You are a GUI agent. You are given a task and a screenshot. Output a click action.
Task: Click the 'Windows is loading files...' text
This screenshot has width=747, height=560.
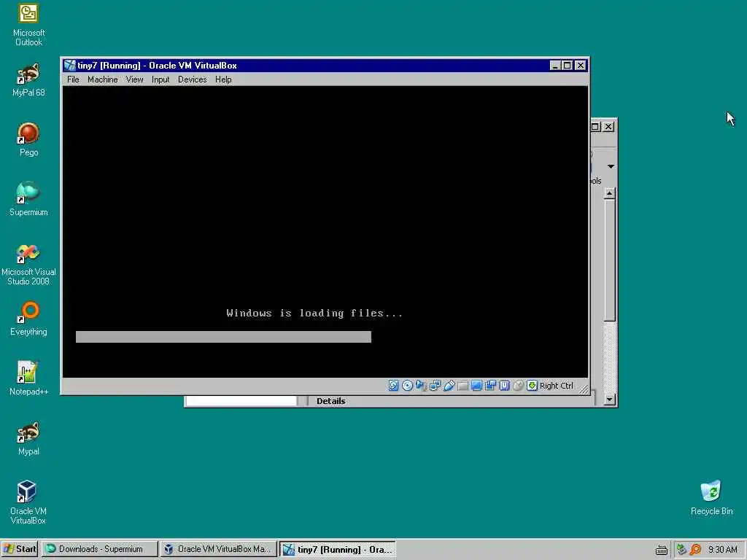314,313
